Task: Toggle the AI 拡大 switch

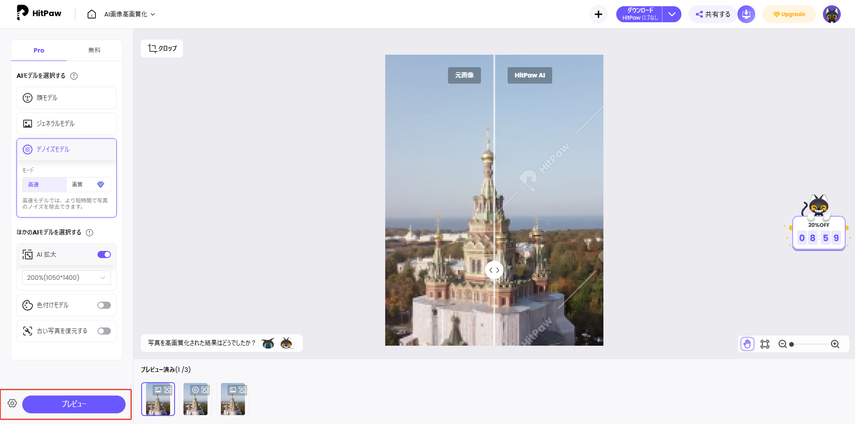Action: 104,255
